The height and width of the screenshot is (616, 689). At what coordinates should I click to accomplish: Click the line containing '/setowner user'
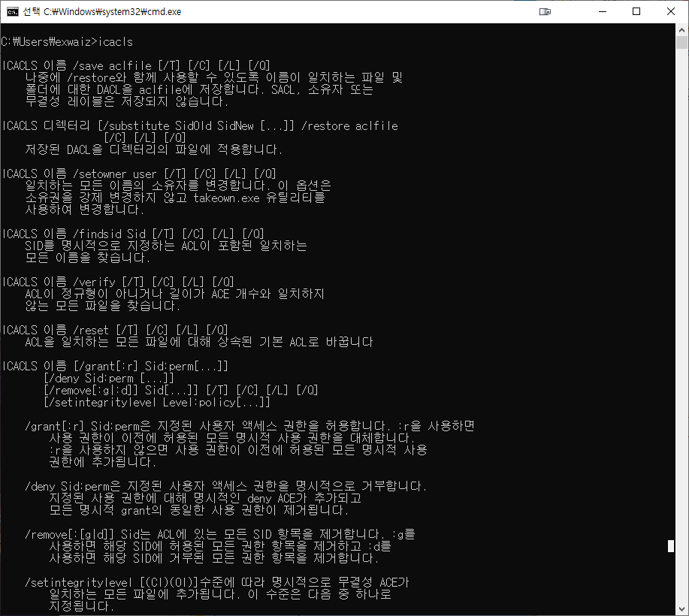tap(139, 174)
